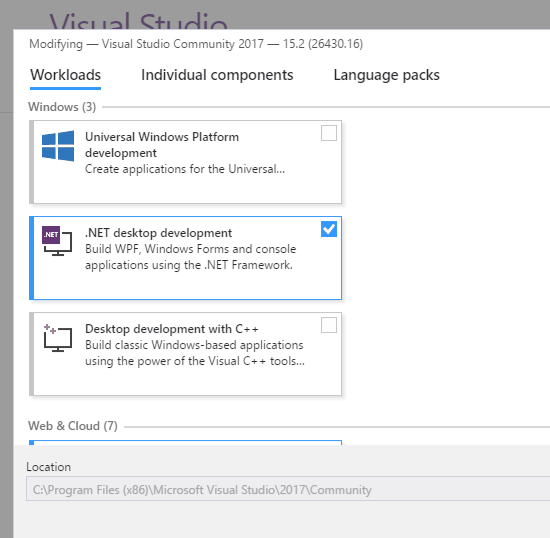Select the ".NET desktop development" title text
550x538 pixels.
[x=159, y=233]
